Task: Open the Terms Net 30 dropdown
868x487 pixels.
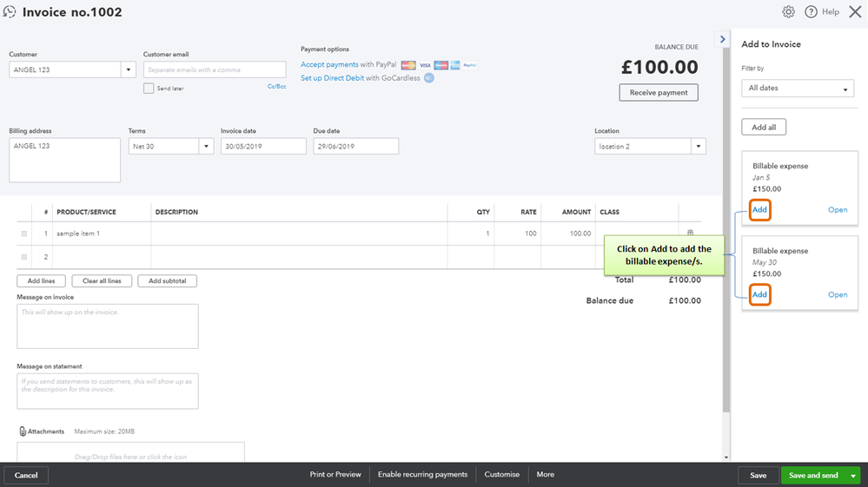Action: (207, 147)
